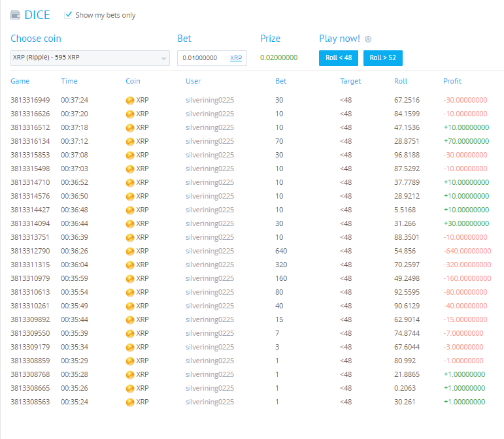This screenshot has width=504, height=439.
Task: Focus the bet amount input field
Action: pos(203,58)
